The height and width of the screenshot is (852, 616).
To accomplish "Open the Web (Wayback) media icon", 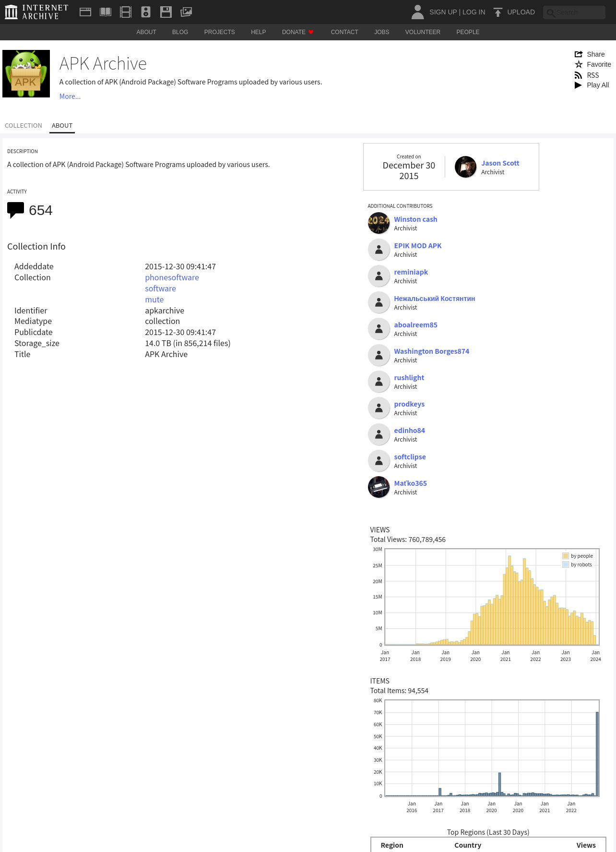I will 85,12.
